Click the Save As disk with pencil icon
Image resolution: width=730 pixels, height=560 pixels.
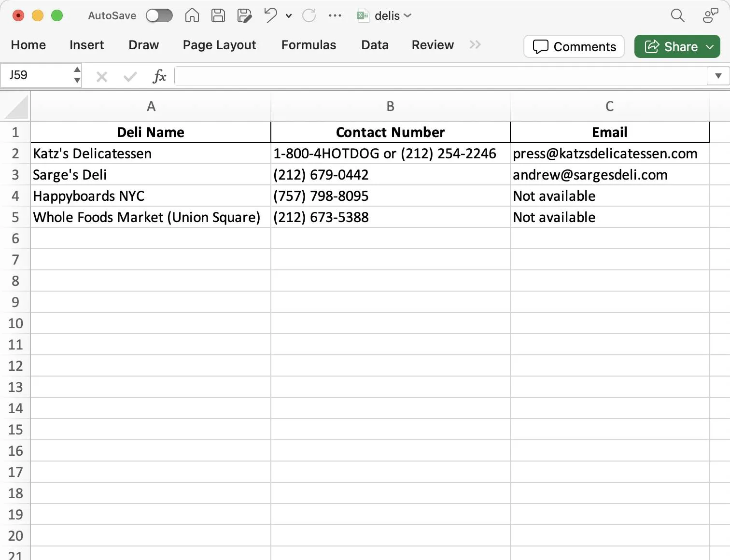tap(245, 15)
